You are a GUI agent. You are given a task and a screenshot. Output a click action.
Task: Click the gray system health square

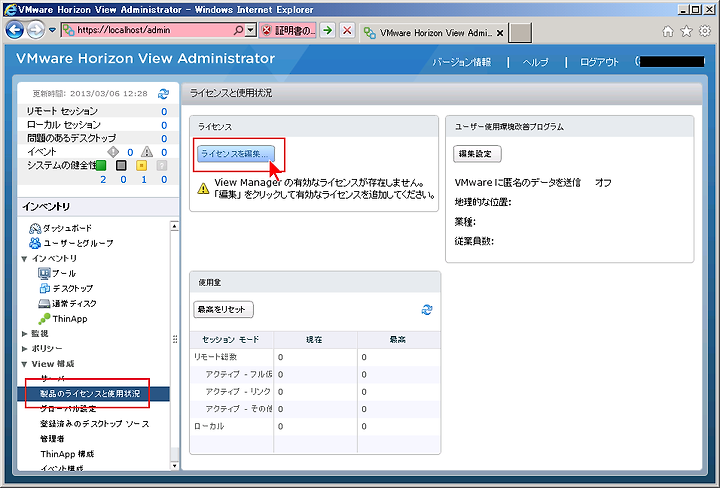(121, 165)
